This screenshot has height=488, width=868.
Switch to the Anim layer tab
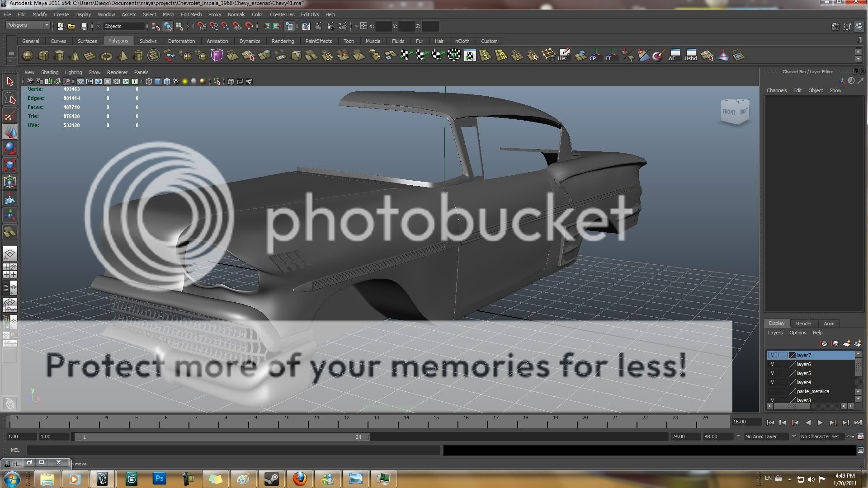(829, 324)
